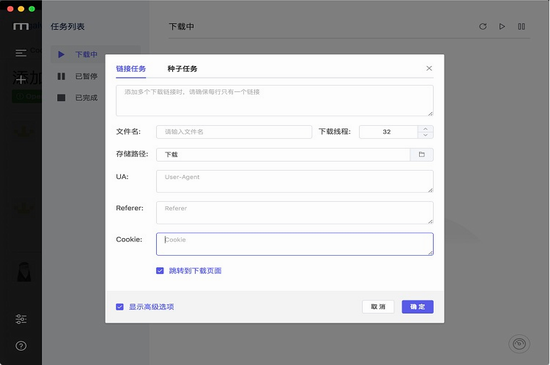Focus the download links text area
This screenshot has height=365, width=550.
275,101
